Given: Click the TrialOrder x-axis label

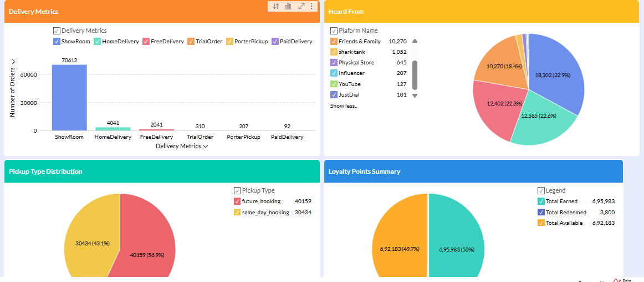Looking at the screenshot, I should [x=200, y=137].
